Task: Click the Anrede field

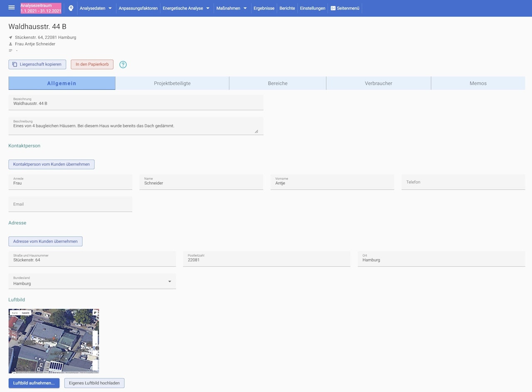Action: 70,182
